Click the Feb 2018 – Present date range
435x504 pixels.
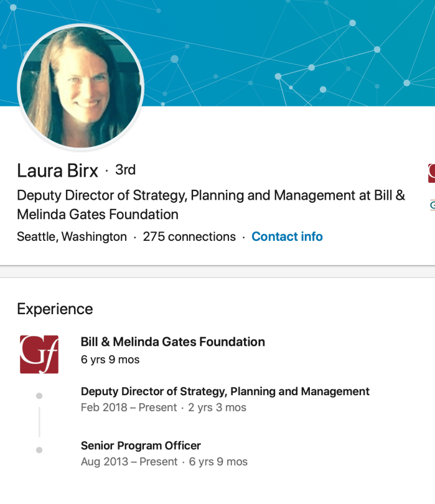[128, 408]
